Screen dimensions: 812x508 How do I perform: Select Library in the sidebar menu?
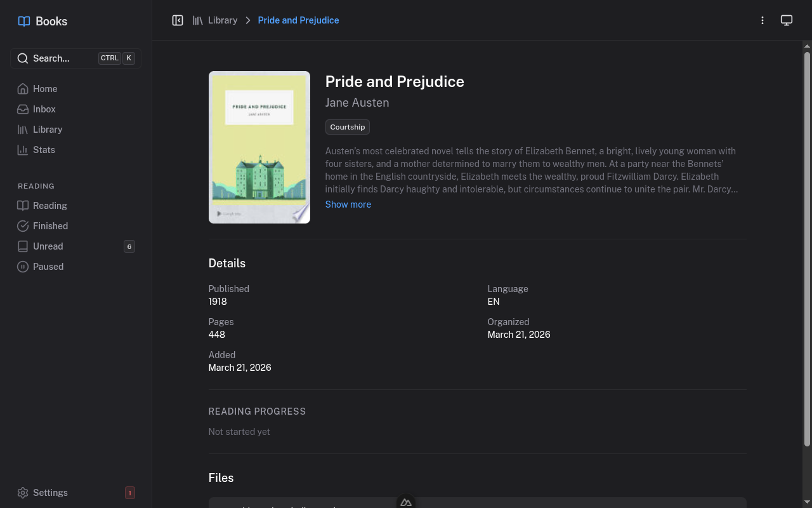48,130
